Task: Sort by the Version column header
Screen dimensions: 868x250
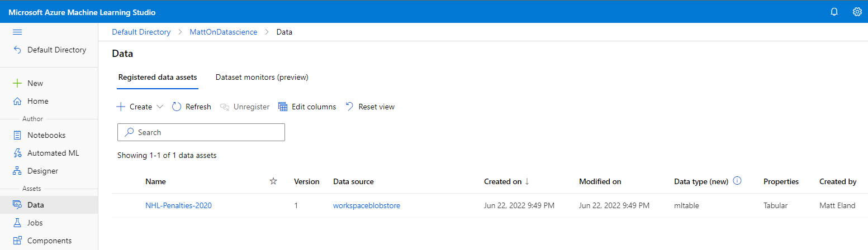Action: click(307, 181)
